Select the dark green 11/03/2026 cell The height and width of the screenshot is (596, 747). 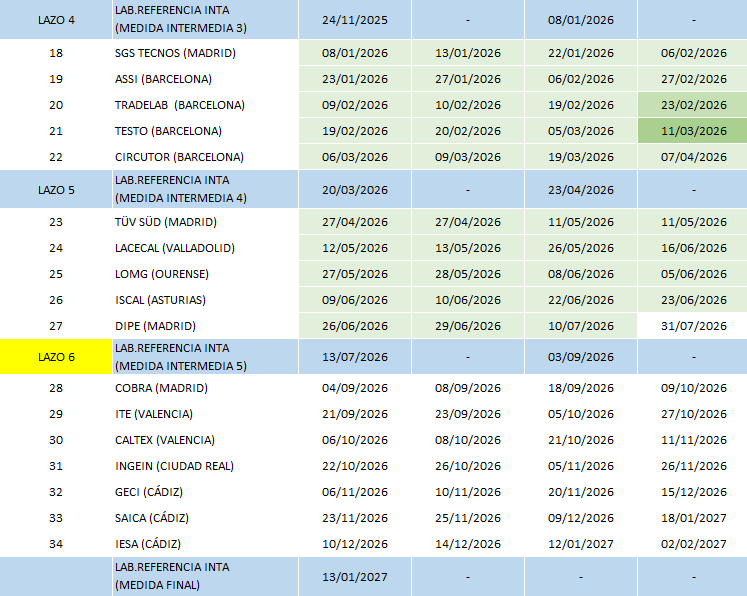[693, 131]
